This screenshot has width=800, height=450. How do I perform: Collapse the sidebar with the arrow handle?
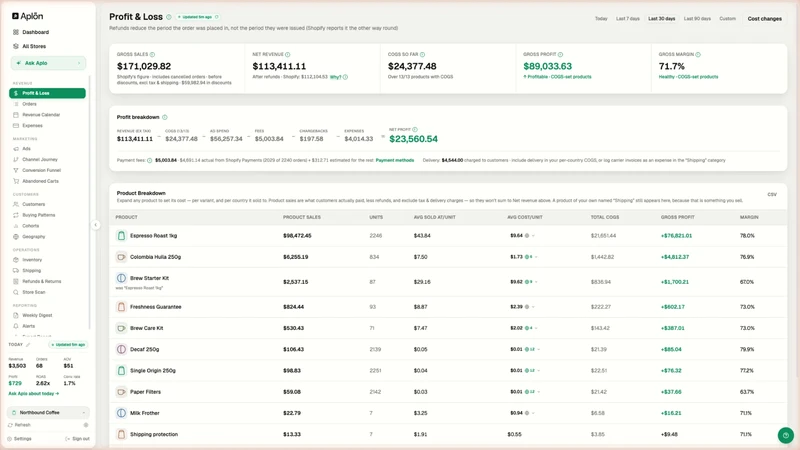pyautogui.click(x=95, y=225)
